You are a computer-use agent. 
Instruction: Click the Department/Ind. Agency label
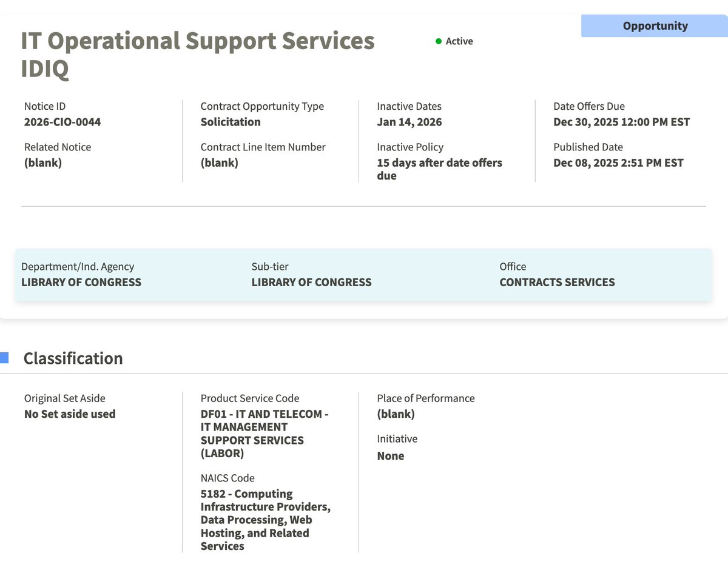(78, 266)
